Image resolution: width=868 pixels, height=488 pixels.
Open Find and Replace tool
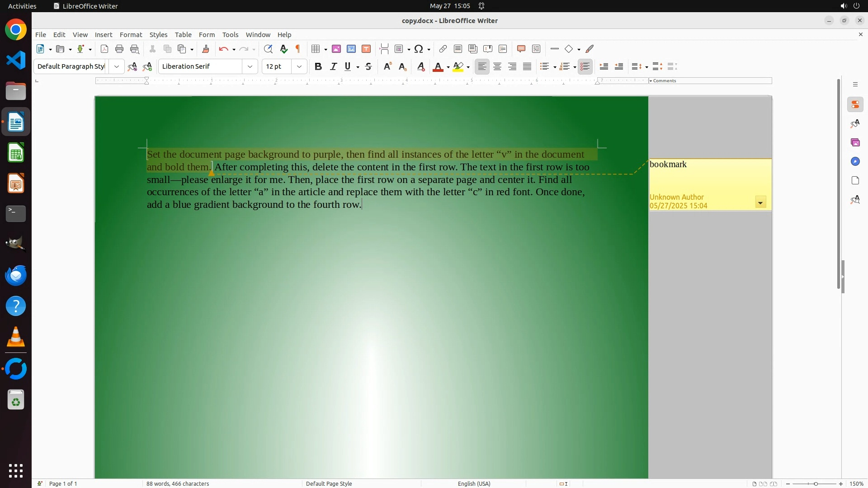coord(268,49)
